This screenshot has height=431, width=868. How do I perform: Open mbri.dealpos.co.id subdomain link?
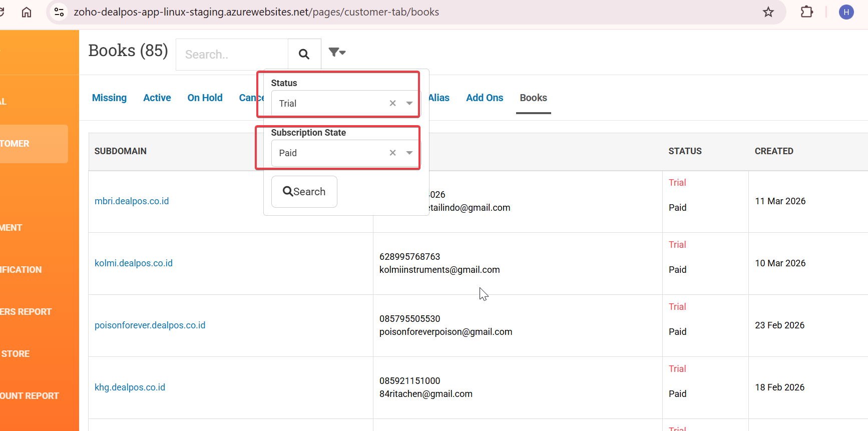tap(132, 201)
